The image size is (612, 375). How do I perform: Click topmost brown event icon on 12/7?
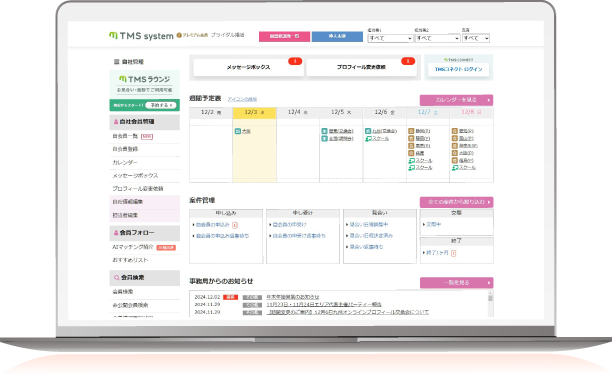click(x=411, y=131)
